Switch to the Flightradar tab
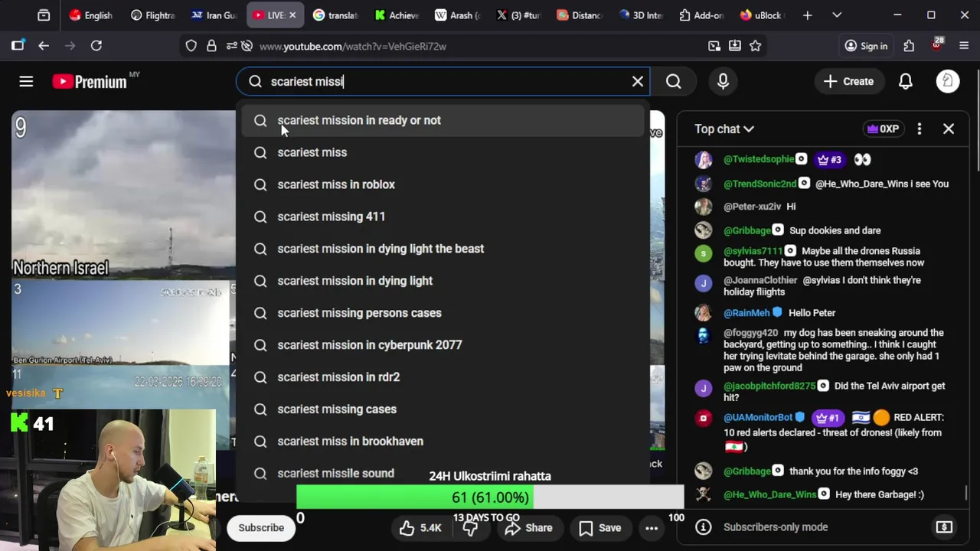Image resolution: width=980 pixels, height=551 pixels. pyautogui.click(x=152, y=15)
